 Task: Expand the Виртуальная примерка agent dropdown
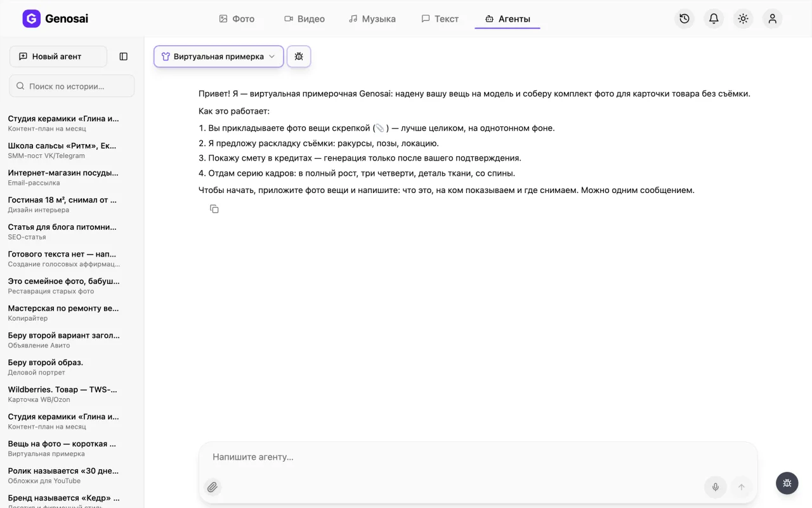(x=218, y=57)
